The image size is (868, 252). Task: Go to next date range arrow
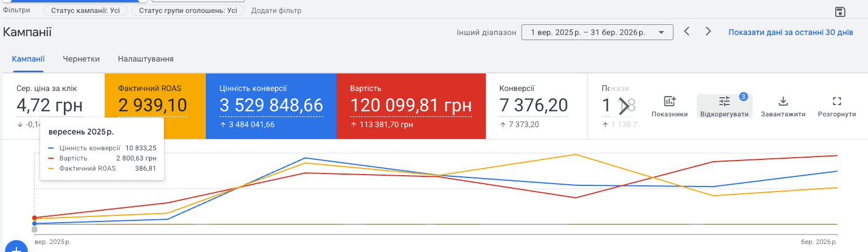(x=708, y=32)
